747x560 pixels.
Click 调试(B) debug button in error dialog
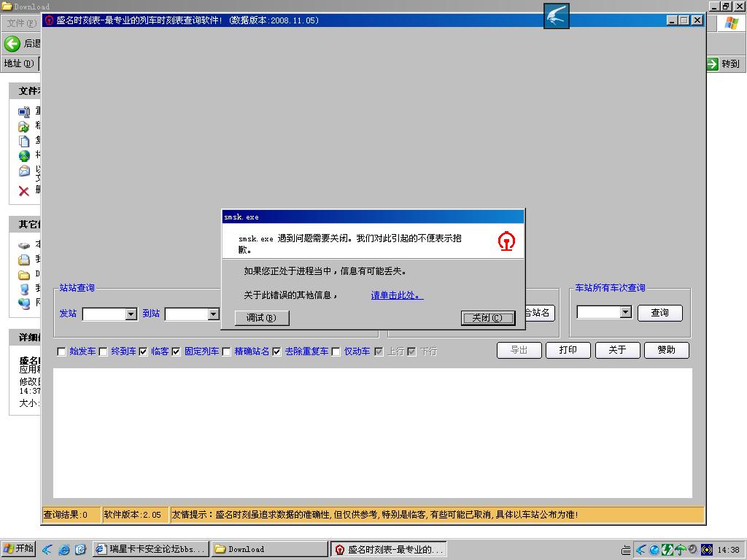pos(262,318)
